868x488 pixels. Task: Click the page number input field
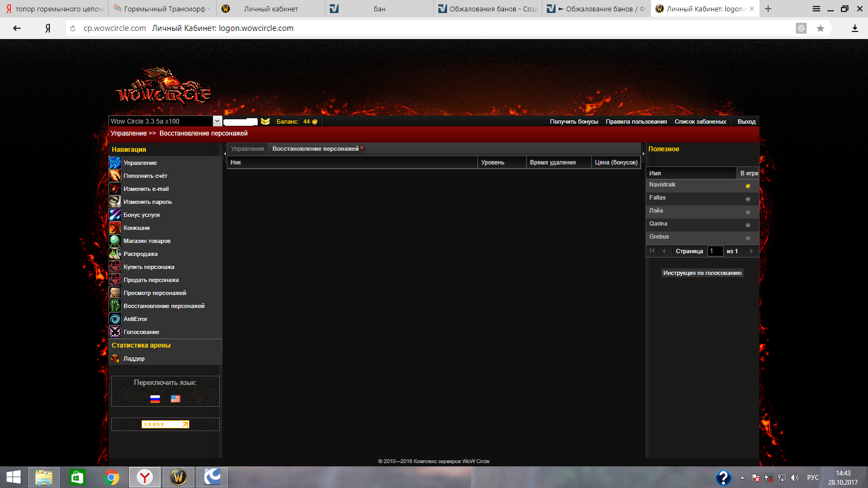715,251
